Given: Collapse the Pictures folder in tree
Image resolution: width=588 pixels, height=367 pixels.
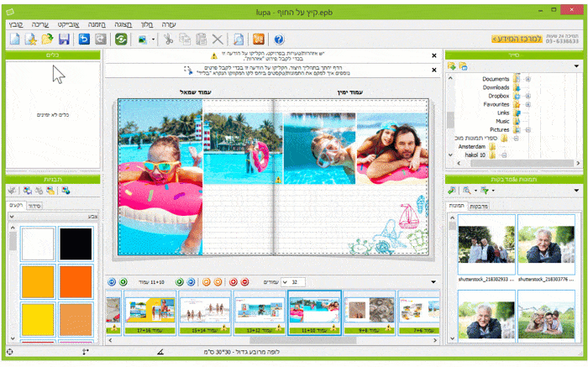Looking at the screenshot, I should click(x=528, y=129).
